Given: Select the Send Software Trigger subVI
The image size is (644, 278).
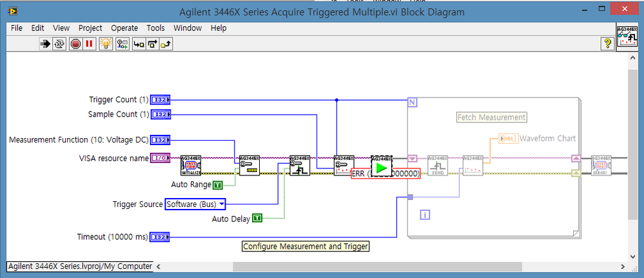Looking at the screenshot, I should (438, 166).
